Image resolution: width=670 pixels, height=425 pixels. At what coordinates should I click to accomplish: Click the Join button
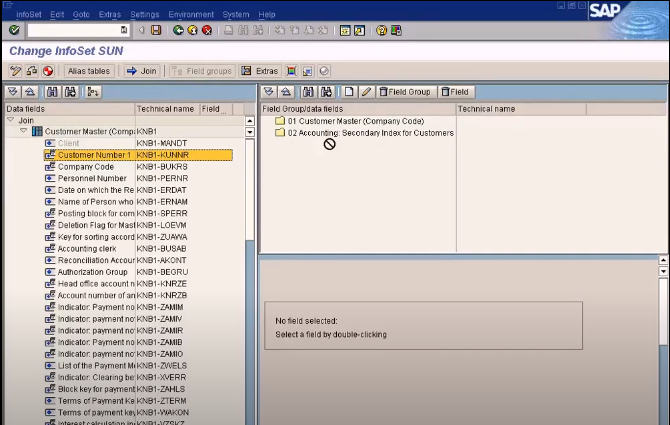pos(141,71)
